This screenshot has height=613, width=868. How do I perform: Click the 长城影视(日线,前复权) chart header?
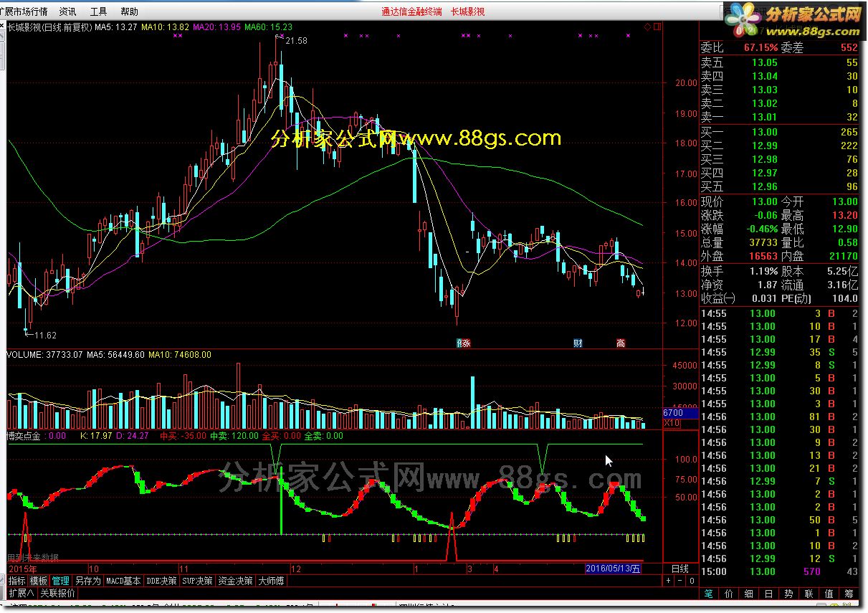coord(50,28)
